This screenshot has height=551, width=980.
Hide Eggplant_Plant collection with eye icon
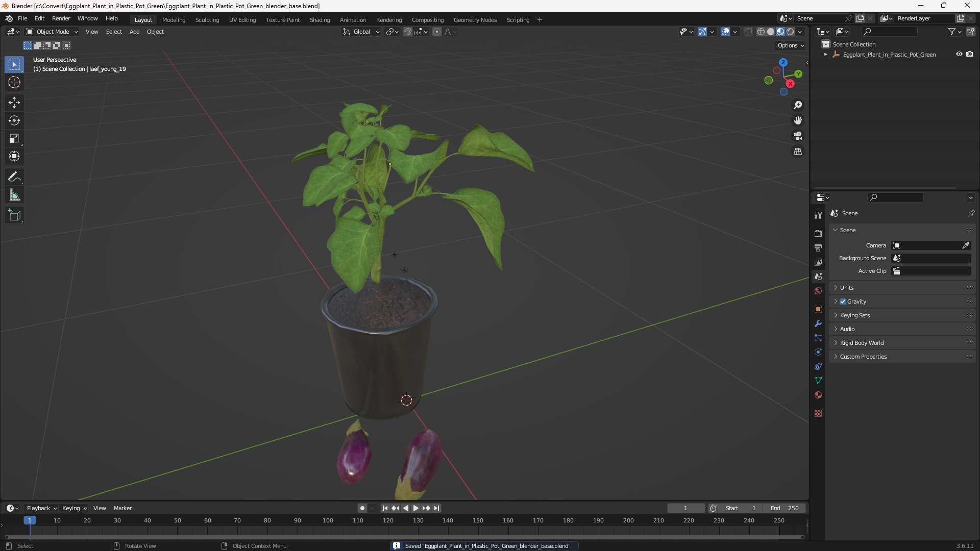click(959, 54)
